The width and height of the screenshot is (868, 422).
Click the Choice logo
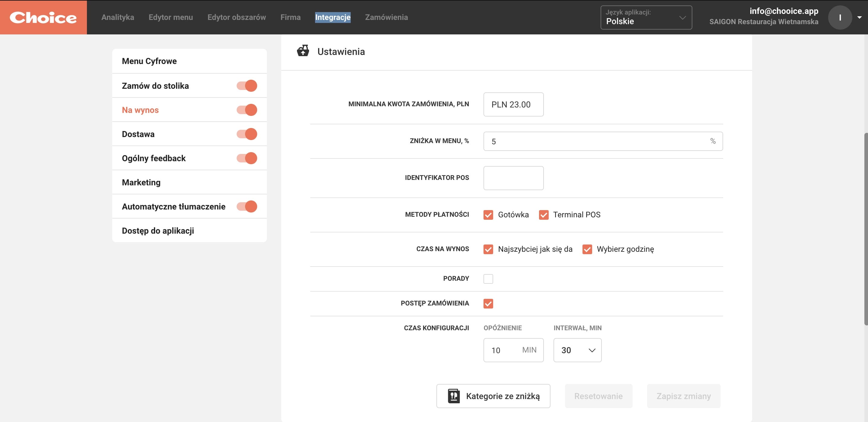43,17
